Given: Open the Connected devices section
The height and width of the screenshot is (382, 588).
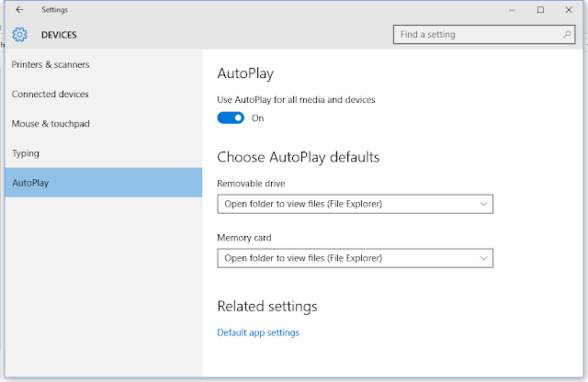Looking at the screenshot, I should point(50,94).
